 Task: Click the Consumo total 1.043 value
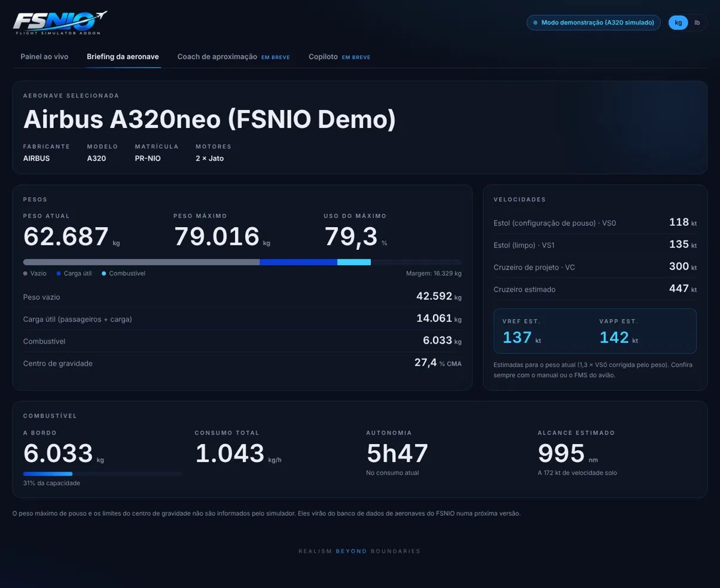click(x=230, y=454)
